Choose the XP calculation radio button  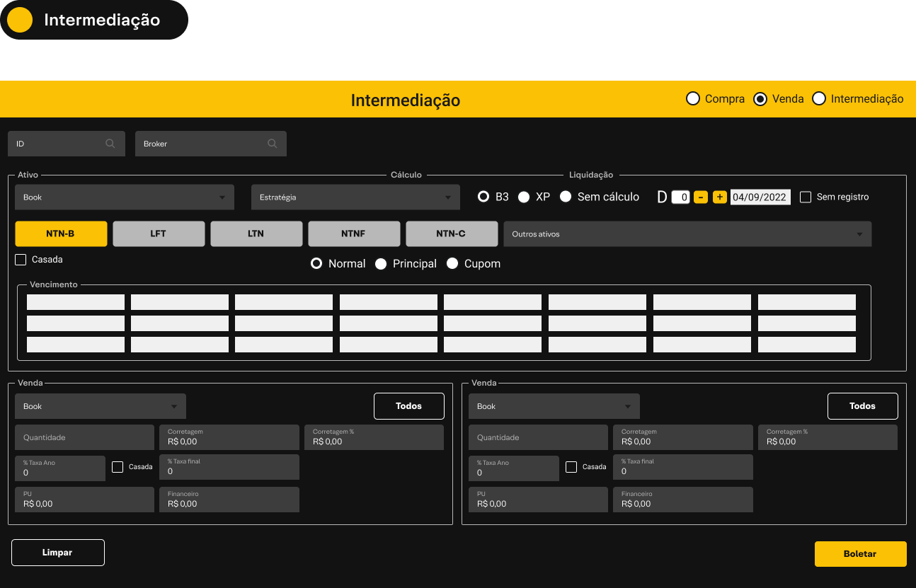click(x=524, y=197)
